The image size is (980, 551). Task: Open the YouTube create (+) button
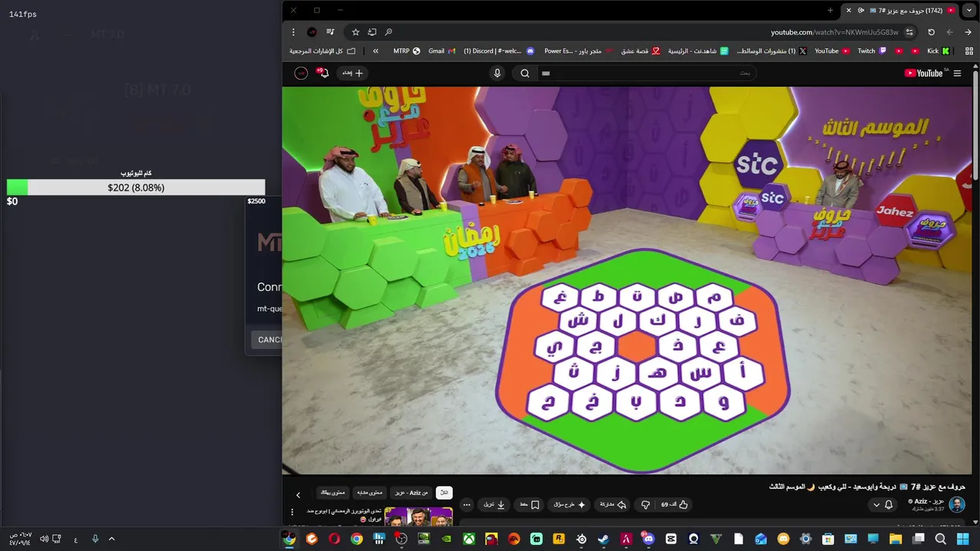[x=353, y=73]
